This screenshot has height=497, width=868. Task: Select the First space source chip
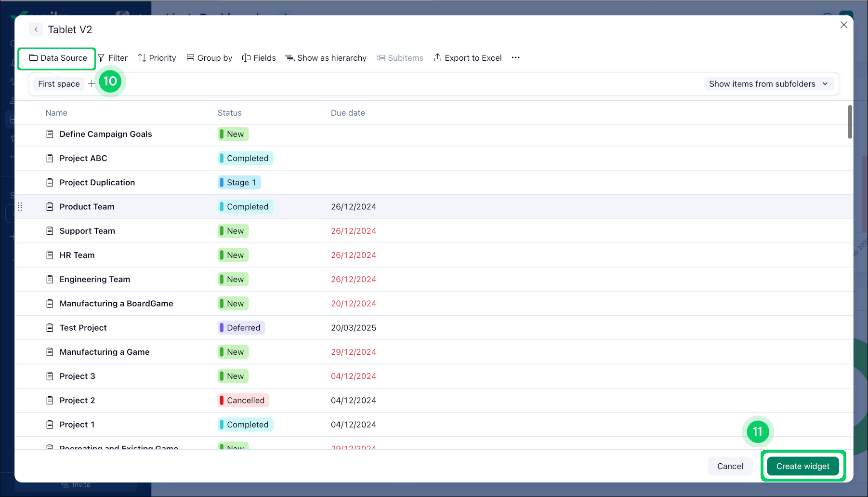click(x=59, y=84)
